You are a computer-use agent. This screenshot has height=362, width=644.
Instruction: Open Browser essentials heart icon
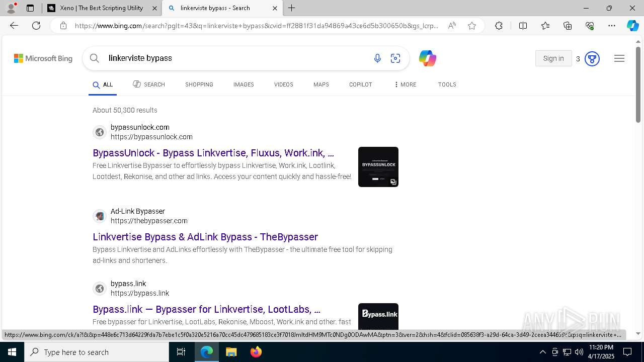[590, 26]
